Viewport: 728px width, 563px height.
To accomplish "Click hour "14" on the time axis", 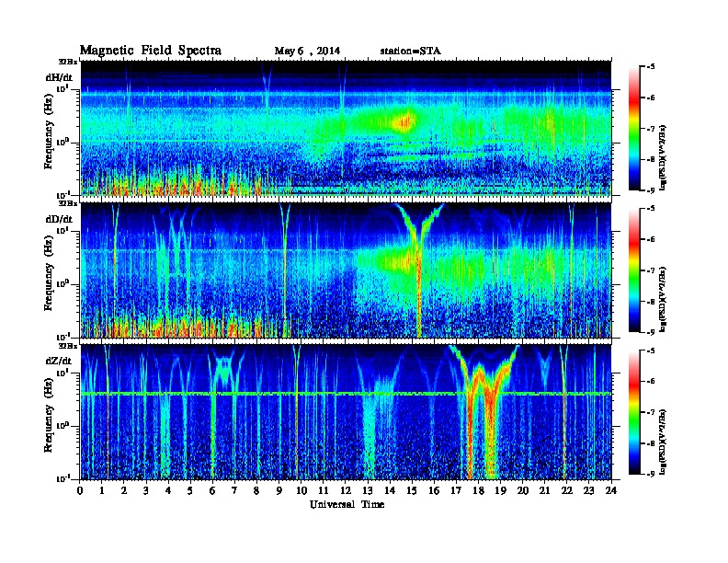I will click(390, 491).
